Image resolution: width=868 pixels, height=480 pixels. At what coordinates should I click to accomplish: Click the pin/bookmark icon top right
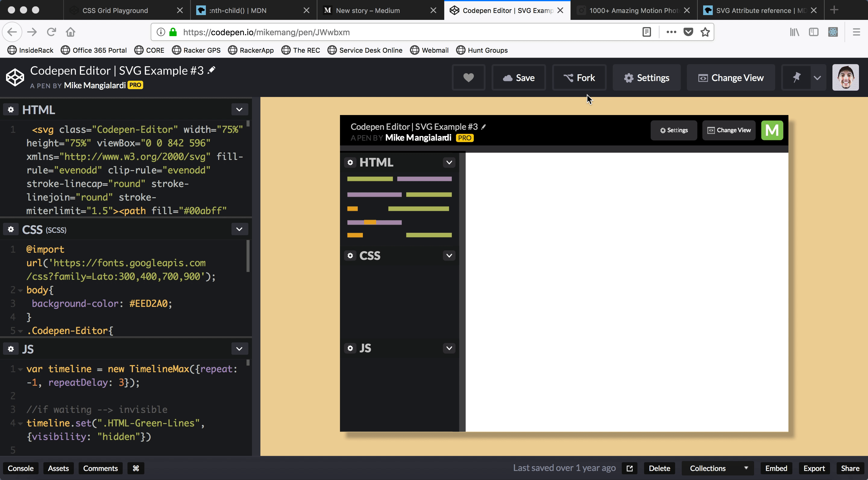796,77
